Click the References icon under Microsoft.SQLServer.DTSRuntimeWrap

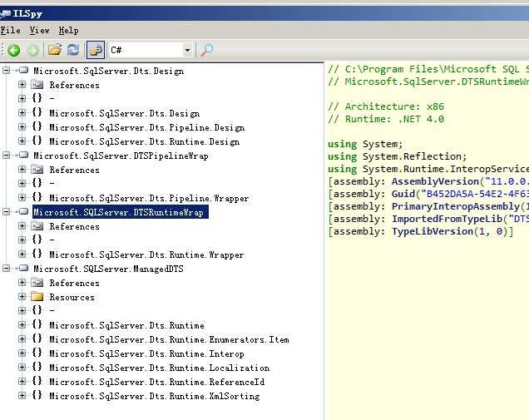click(37, 225)
